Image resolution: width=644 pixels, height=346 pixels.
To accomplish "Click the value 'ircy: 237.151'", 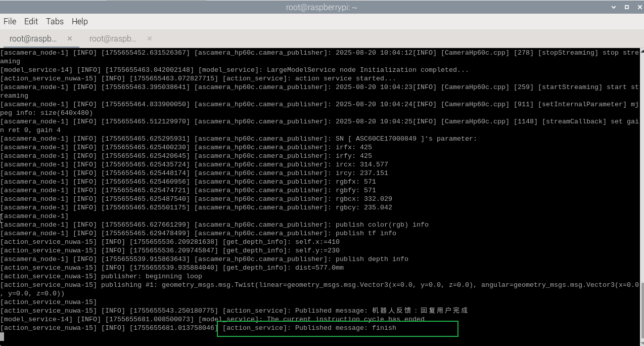I will (x=362, y=173).
